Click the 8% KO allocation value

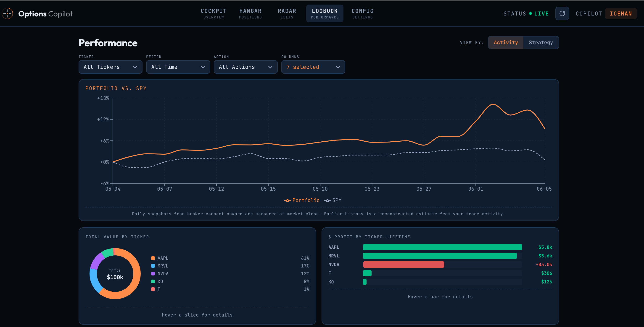[x=306, y=281]
